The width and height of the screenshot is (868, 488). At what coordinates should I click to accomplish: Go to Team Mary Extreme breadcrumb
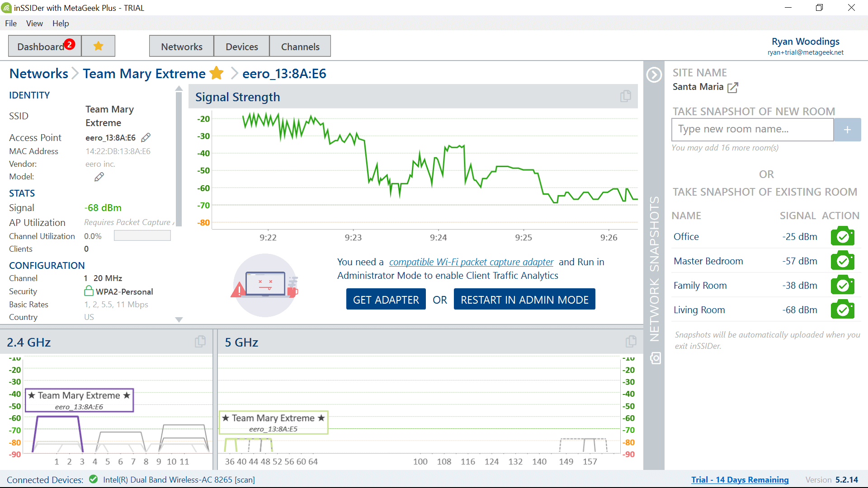[x=144, y=73]
